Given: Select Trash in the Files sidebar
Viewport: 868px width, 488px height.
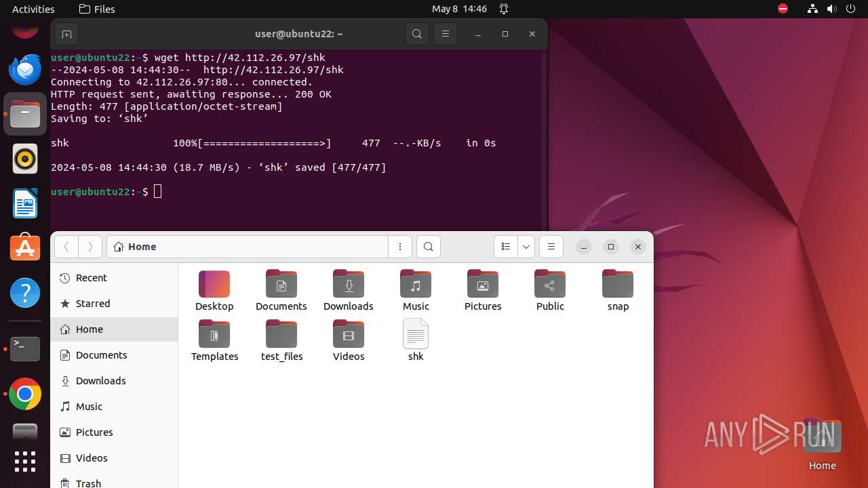Looking at the screenshot, I should (x=114, y=483).
